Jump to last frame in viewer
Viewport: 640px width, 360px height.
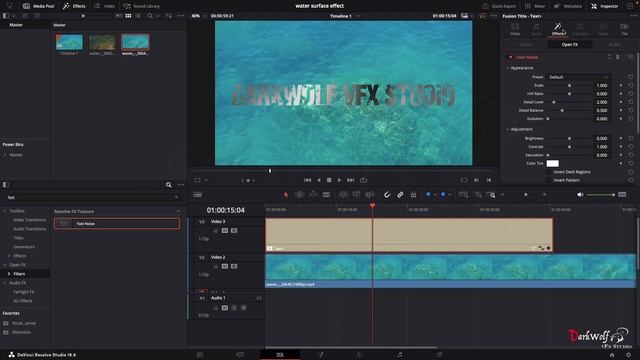coord(351,180)
